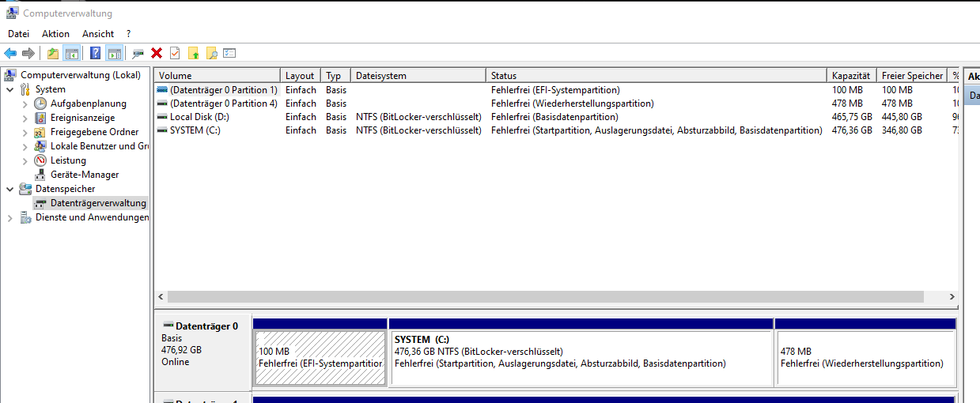Select Datenträgerverwaltung node

click(x=98, y=203)
